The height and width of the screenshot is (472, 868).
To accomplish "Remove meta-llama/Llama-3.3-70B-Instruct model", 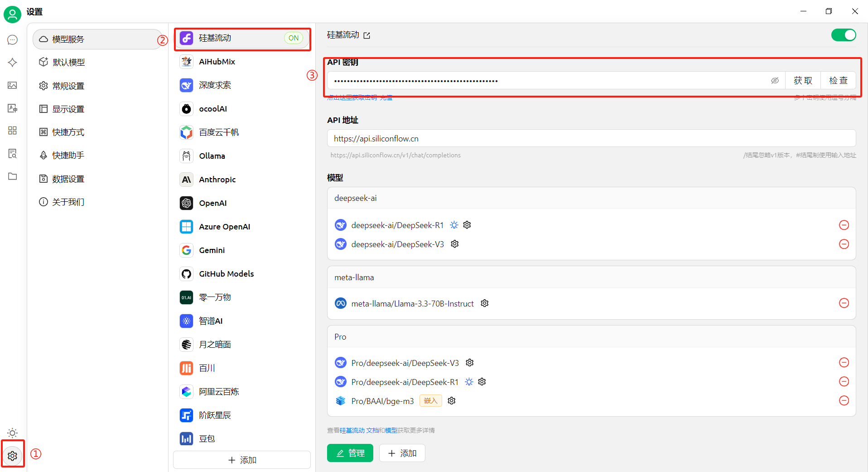I will (x=844, y=303).
